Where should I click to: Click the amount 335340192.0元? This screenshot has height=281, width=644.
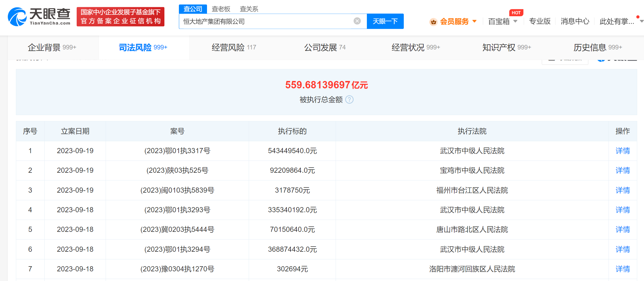coord(292,210)
